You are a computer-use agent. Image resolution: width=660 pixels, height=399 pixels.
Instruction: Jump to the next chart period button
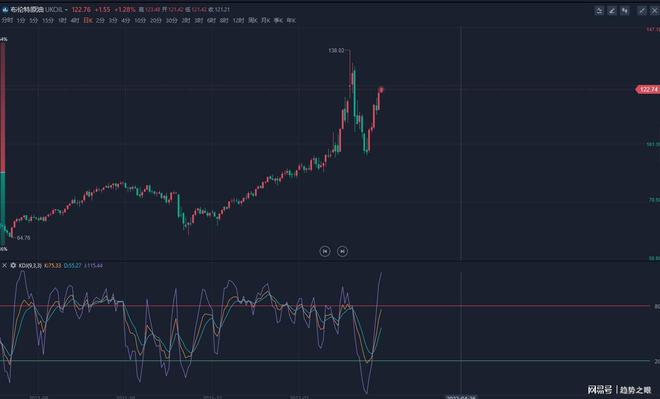click(x=343, y=251)
